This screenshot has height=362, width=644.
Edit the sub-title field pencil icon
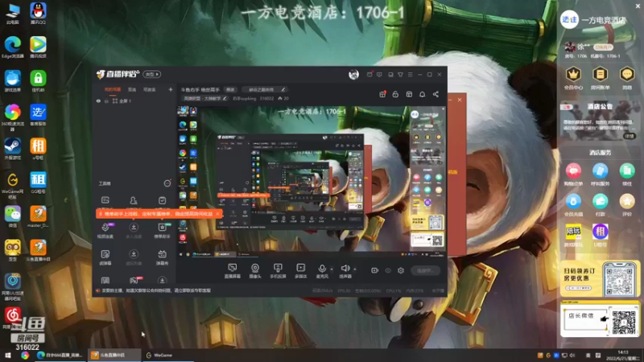tap(283, 89)
